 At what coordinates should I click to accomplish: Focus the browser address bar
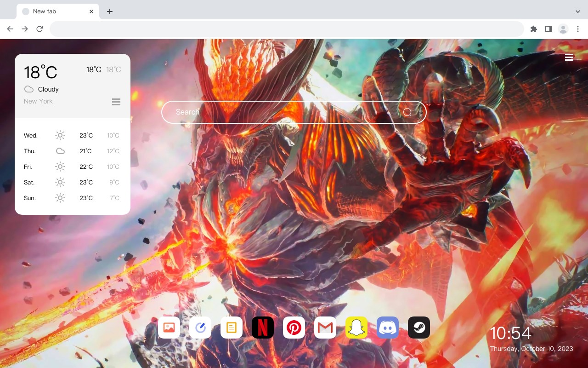coord(287,29)
